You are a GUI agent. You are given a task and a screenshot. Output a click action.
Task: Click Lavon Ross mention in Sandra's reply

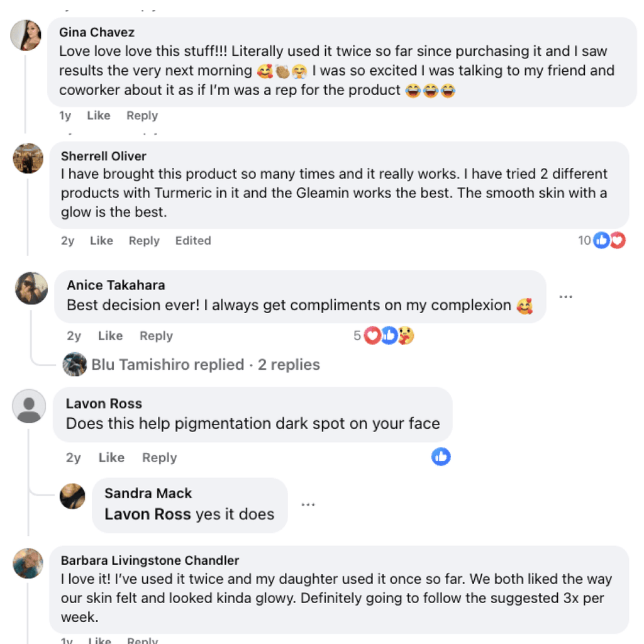[148, 514]
